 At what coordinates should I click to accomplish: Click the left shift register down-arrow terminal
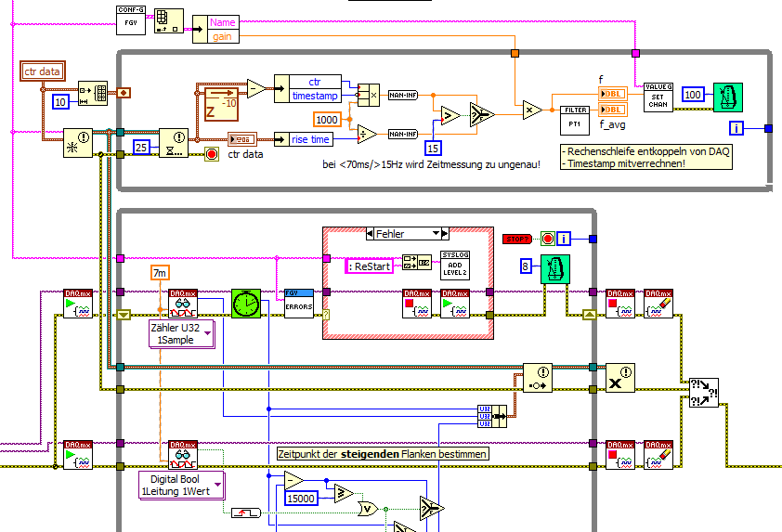[124, 315]
